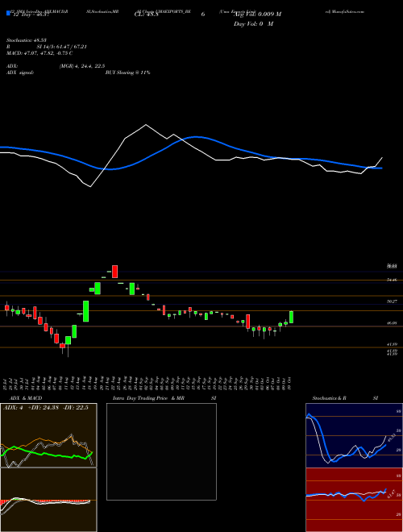Viewport: 403px width, 532px height.
Task: Click the 54.46 price axis label
Action: click(392, 280)
